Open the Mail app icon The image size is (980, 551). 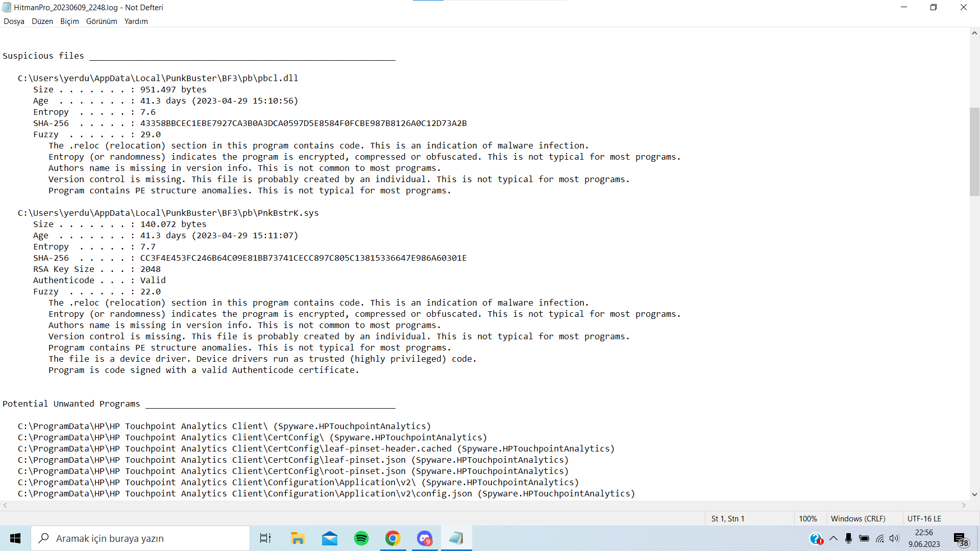[330, 538]
